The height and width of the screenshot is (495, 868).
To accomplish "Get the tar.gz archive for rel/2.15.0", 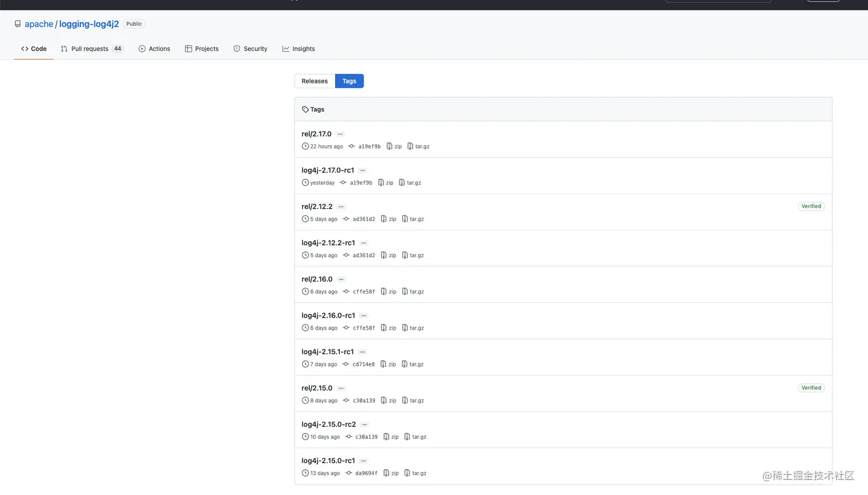I will click(x=413, y=401).
